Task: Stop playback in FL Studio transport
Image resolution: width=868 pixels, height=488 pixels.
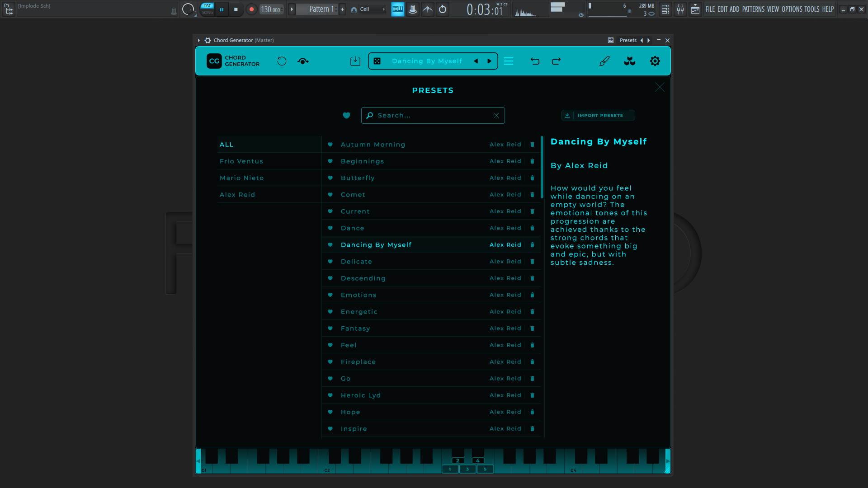Action: [236, 9]
